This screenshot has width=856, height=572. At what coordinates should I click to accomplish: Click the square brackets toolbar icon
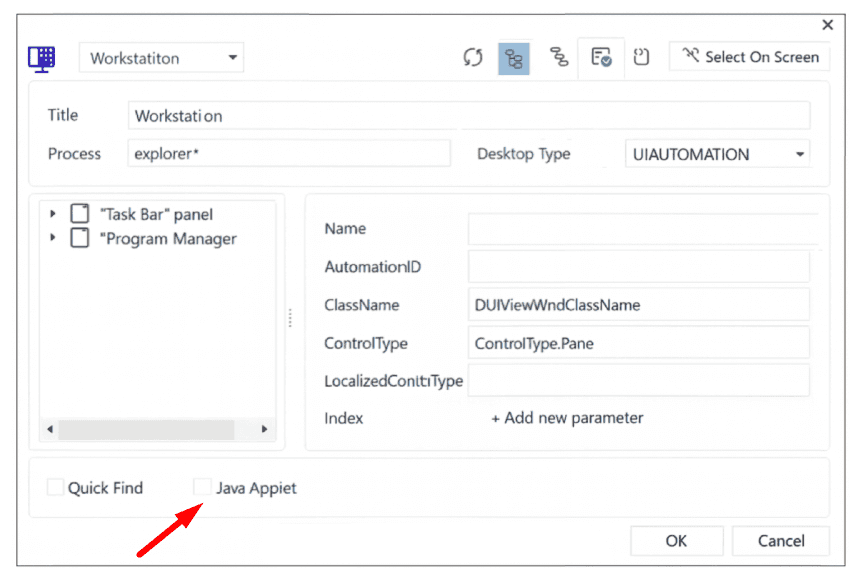coord(642,57)
